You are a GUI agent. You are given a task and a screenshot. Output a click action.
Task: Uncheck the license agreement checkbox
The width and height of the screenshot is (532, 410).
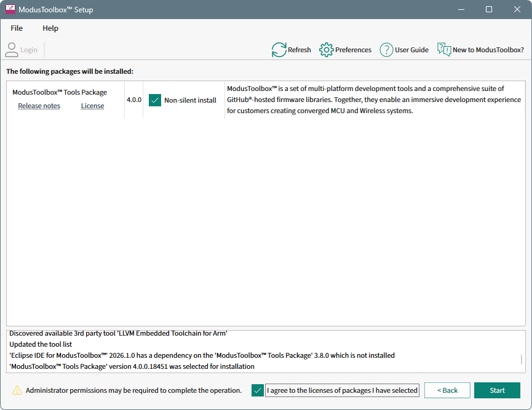(258, 390)
